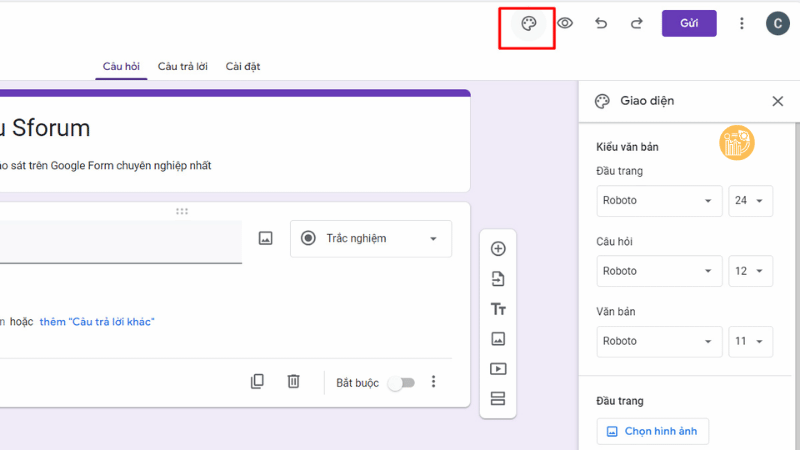Open the theme customization palette icon
Screen dimensions: 800x450
point(528,24)
